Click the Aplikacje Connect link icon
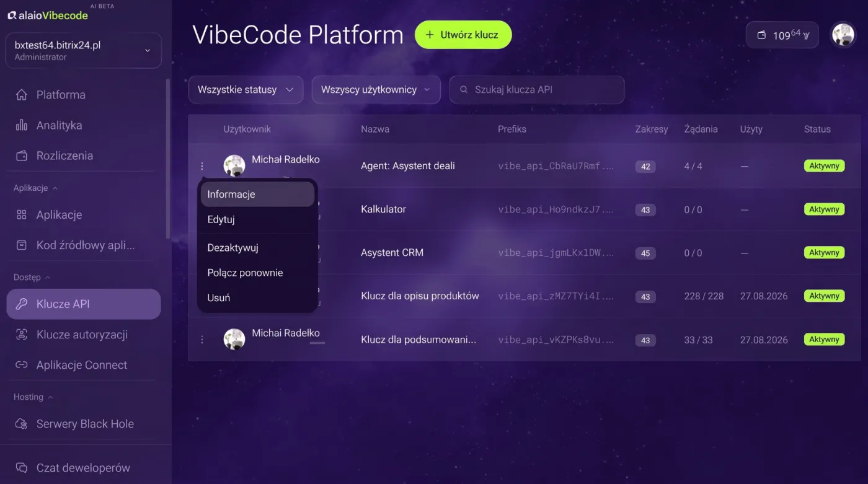 point(22,365)
